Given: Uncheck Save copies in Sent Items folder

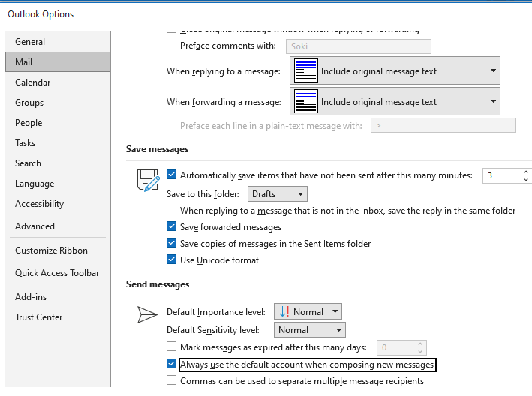Looking at the screenshot, I should point(171,243).
